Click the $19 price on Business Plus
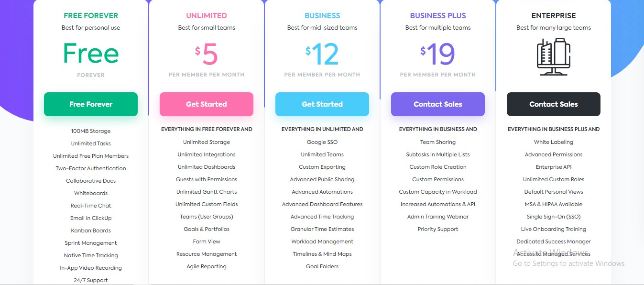644x285 pixels. [x=438, y=54]
